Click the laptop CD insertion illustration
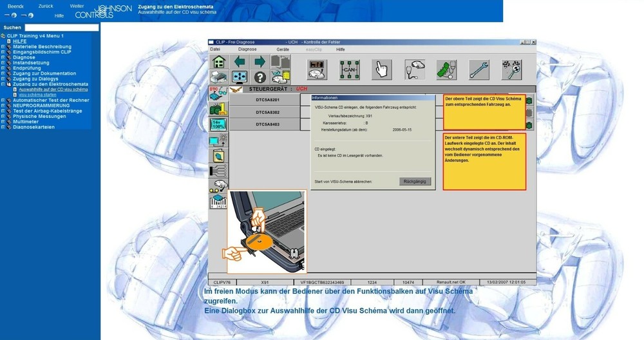 pyautogui.click(x=267, y=232)
